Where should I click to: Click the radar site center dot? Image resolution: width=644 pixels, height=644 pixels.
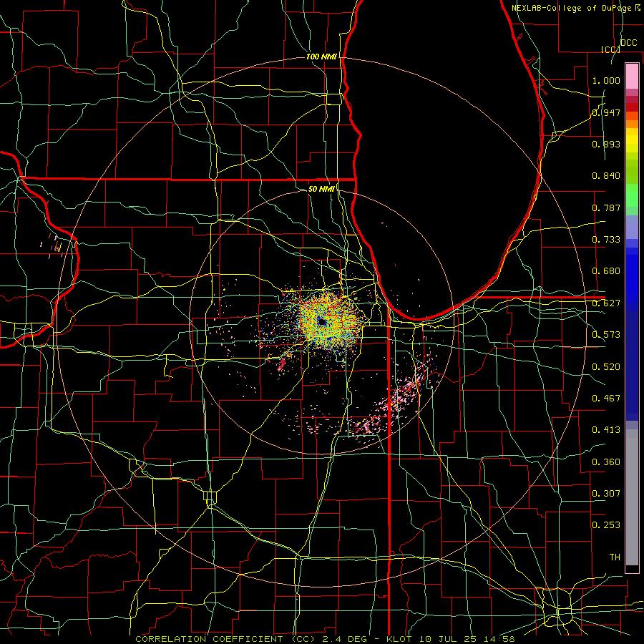pyautogui.click(x=322, y=323)
